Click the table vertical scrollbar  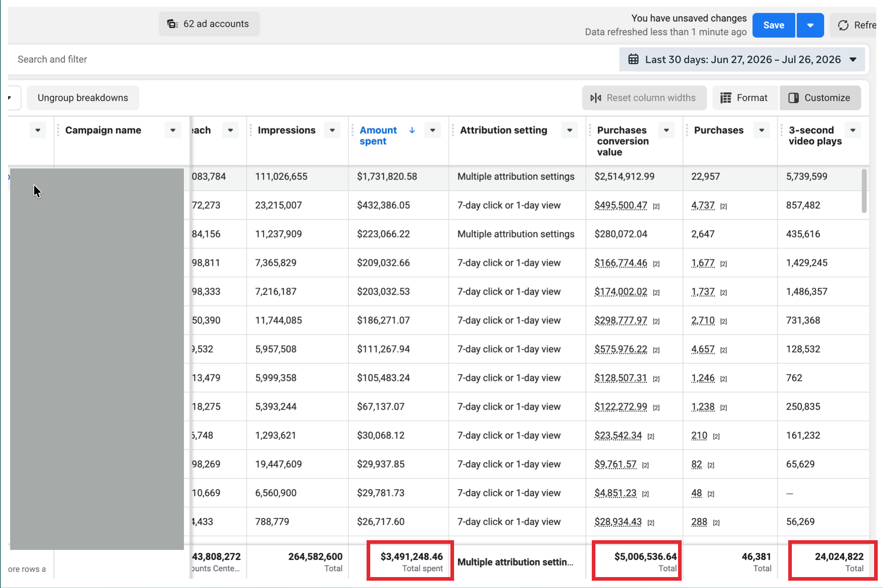864,191
